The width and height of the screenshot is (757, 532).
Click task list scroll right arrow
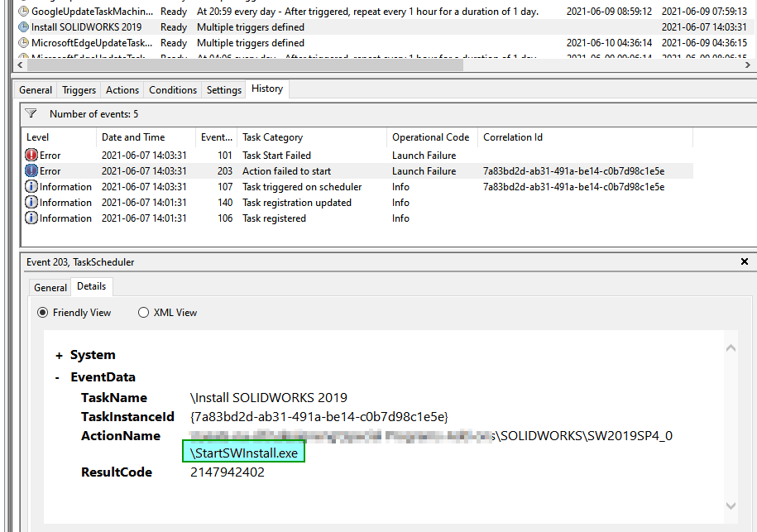click(x=747, y=65)
